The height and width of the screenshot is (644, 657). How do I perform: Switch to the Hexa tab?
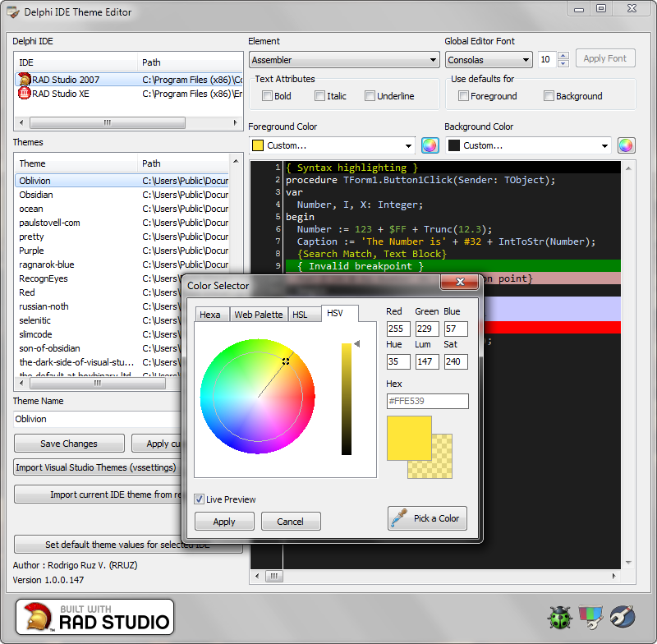213,315
